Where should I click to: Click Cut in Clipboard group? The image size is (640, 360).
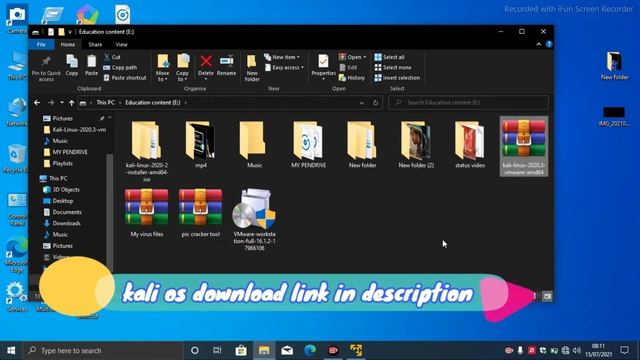point(112,57)
